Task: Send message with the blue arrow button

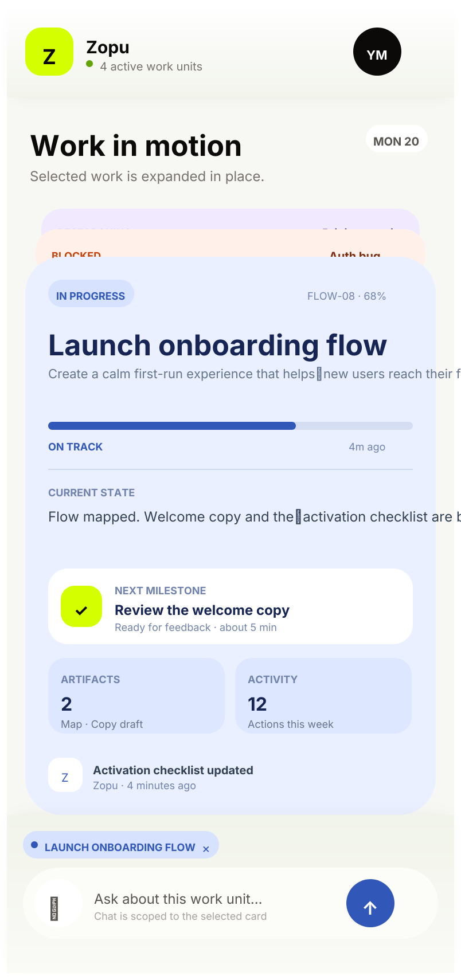Action: [370, 903]
